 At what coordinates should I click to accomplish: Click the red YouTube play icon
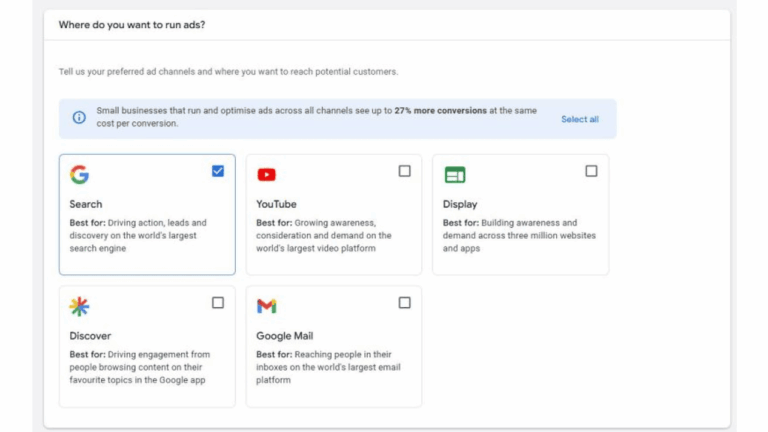click(266, 174)
